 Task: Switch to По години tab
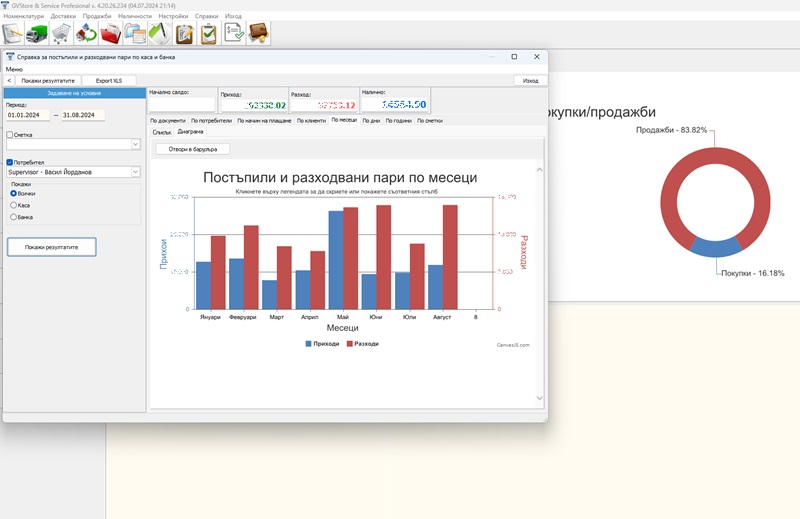coord(398,121)
